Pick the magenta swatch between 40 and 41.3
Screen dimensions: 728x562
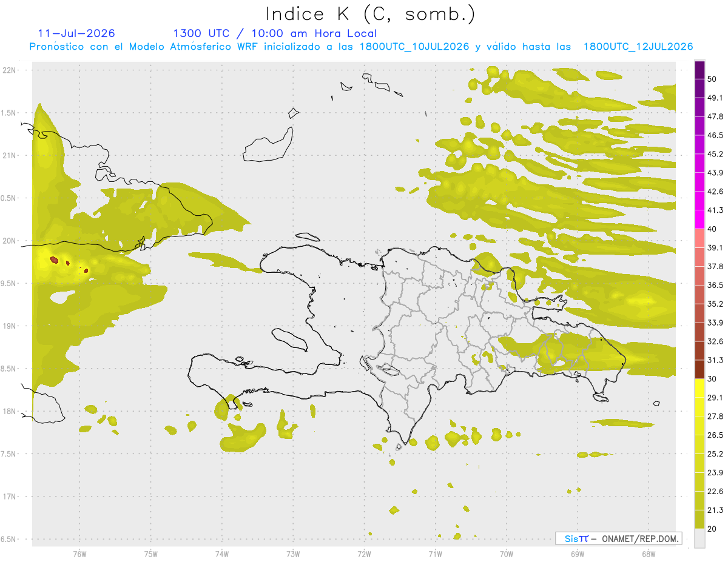click(x=699, y=219)
